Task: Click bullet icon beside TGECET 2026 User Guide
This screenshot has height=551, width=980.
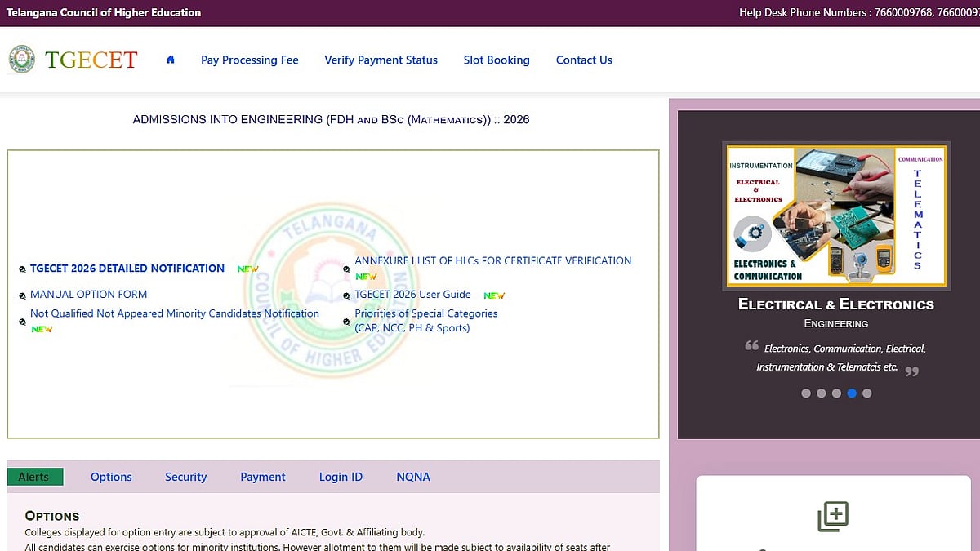Action: (346, 296)
